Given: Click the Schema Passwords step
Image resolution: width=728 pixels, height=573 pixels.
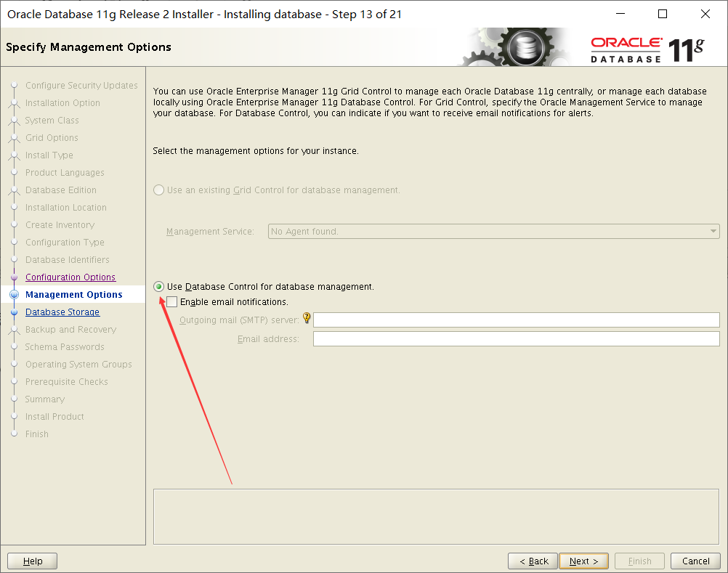Looking at the screenshot, I should point(65,346).
